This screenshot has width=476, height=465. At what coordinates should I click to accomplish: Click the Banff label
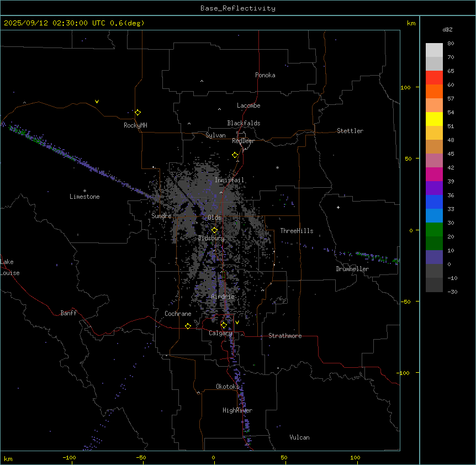68,313
